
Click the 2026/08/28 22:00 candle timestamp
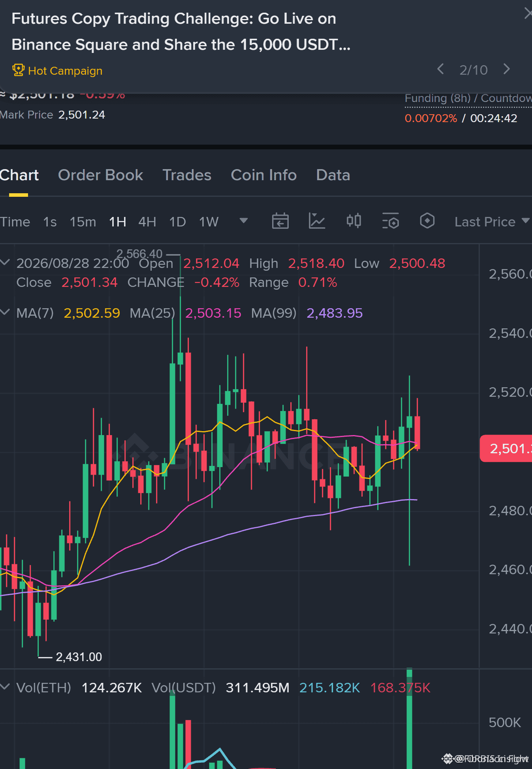[x=73, y=263]
